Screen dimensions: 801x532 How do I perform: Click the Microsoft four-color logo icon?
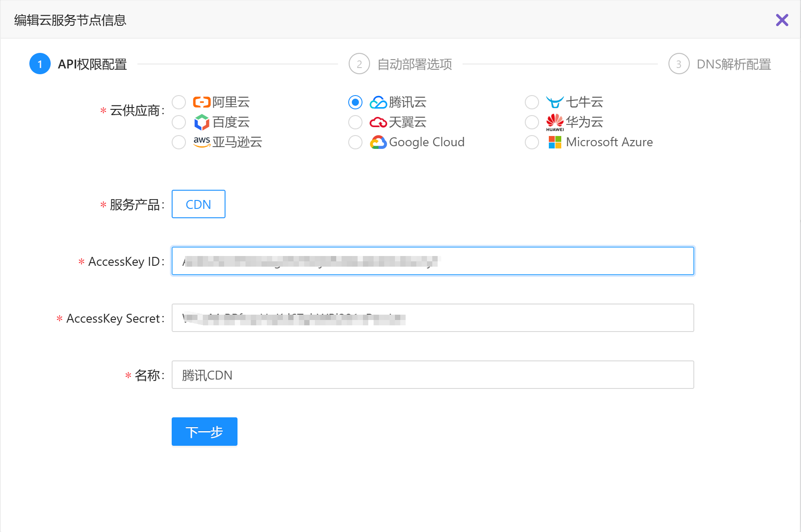555,142
